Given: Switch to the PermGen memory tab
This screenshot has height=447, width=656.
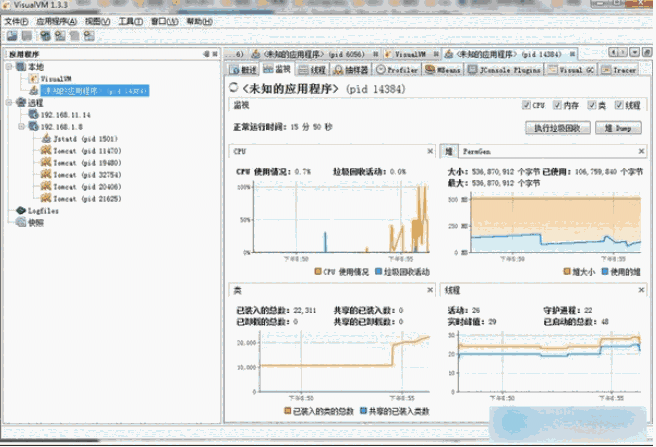Looking at the screenshot, I should pos(477,152).
